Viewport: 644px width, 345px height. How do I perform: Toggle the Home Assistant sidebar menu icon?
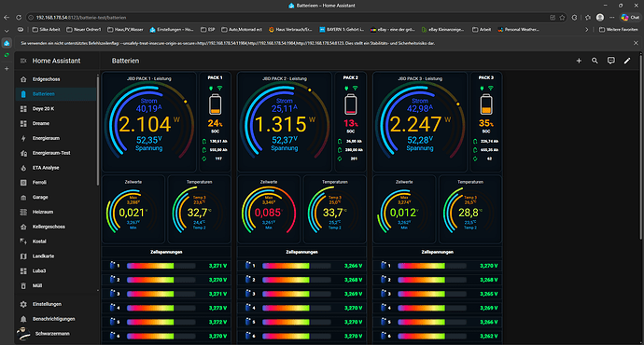(23, 61)
